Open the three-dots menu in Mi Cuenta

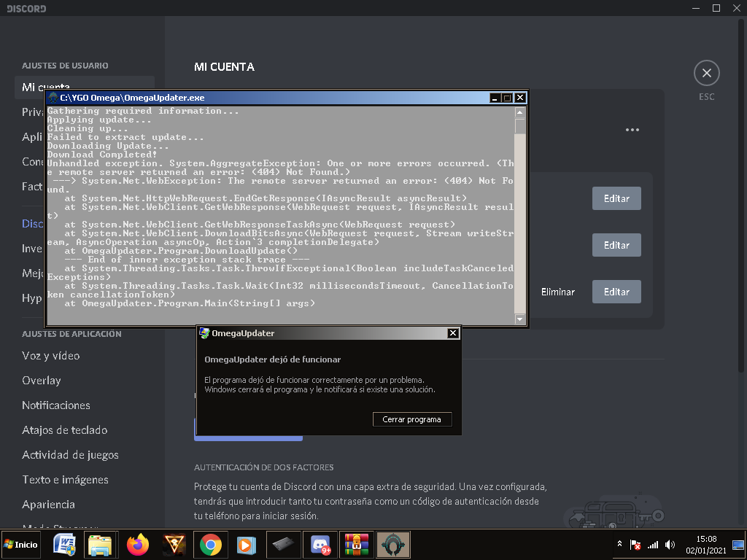tap(632, 130)
